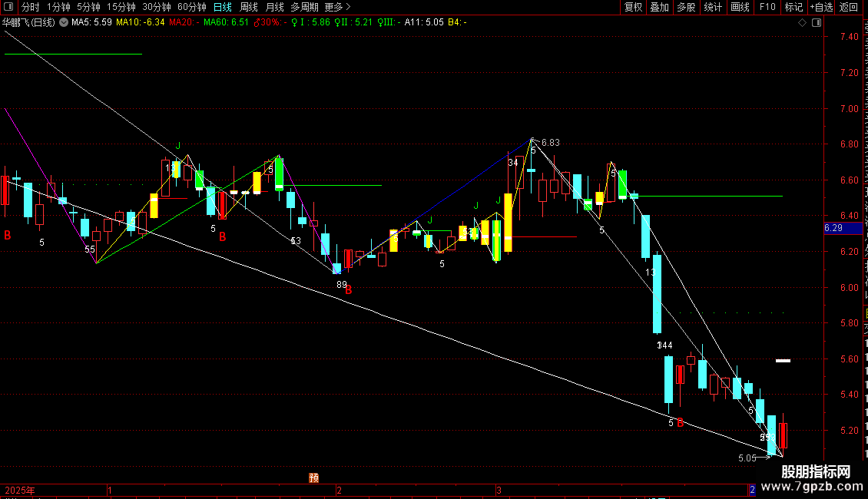Screen dimensions: 868x499
Task: Click the 344 label on the chart
Action: point(665,345)
